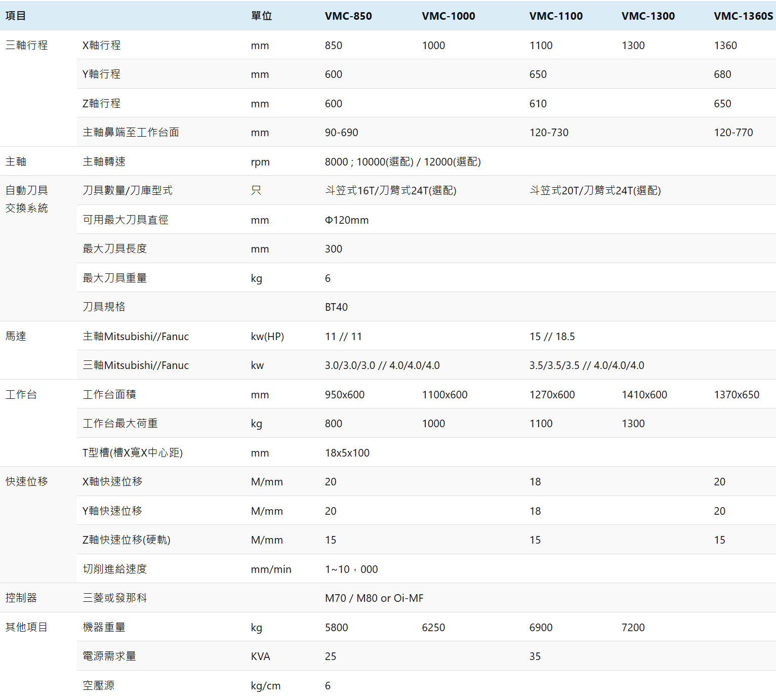Click the 單位 header cell

click(x=262, y=16)
